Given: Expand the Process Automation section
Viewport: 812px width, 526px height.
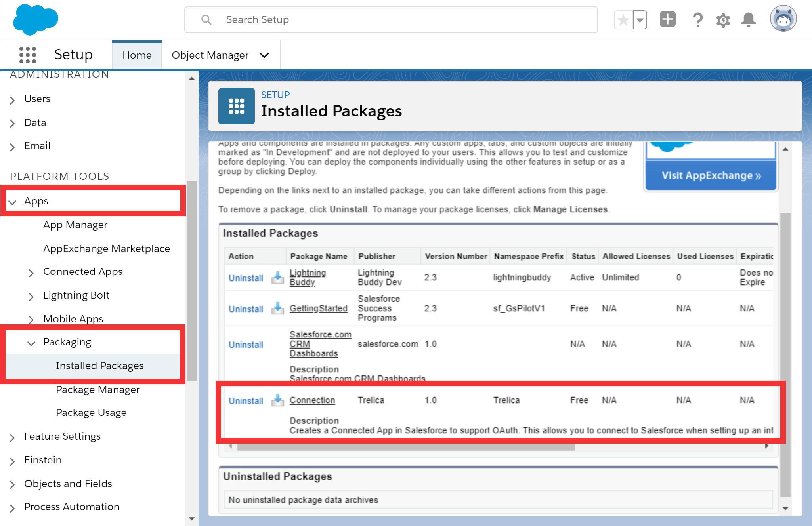Looking at the screenshot, I should (x=12, y=508).
